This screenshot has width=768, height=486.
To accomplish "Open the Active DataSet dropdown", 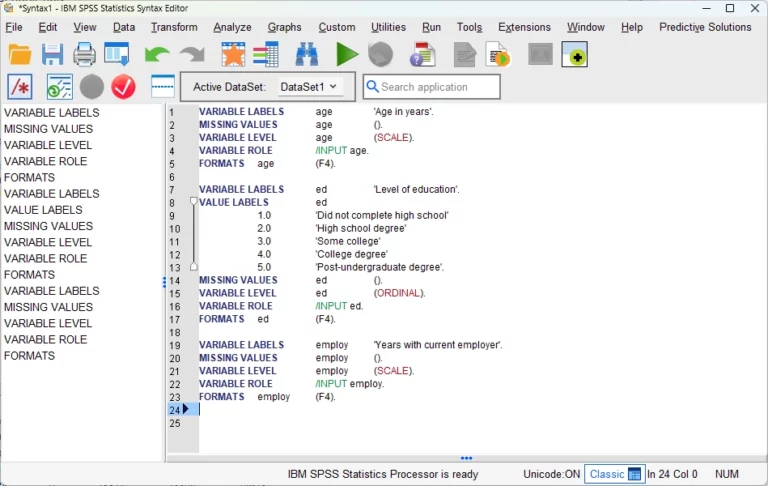I will 310,87.
